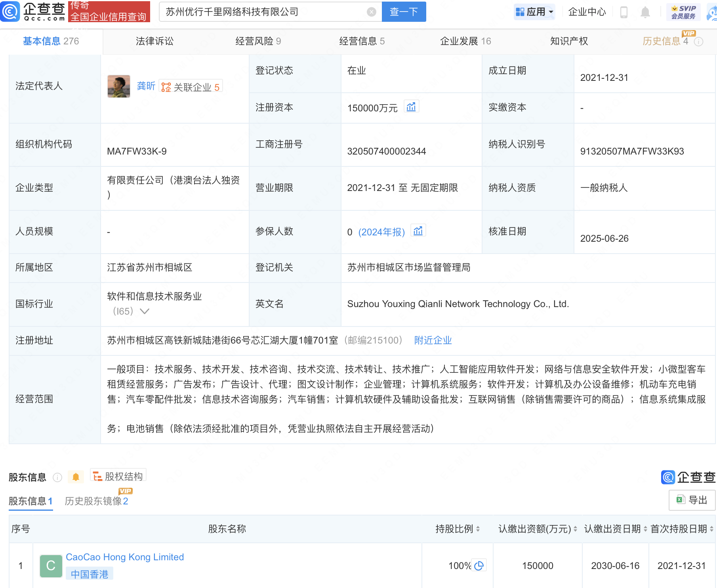Image resolution: width=717 pixels, height=588 pixels.
Task: Open 企业中心 link
Action: point(587,12)
